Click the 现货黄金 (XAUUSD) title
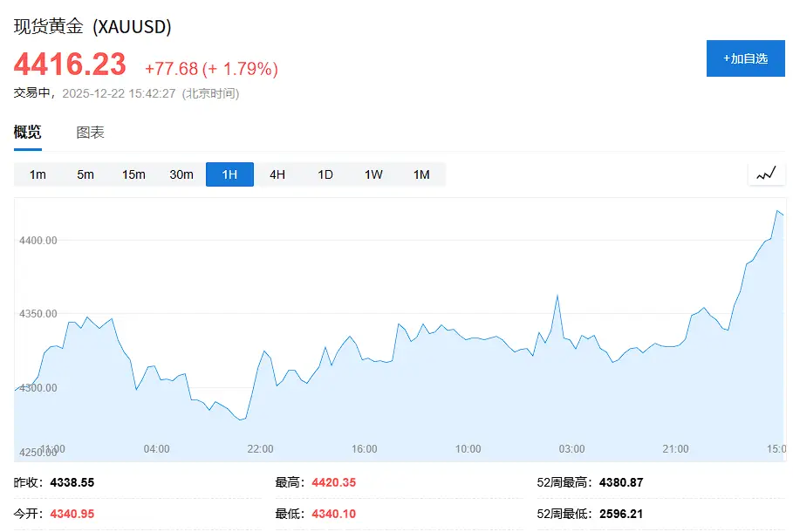Viewport: 793px width, 532px height. 92,27
